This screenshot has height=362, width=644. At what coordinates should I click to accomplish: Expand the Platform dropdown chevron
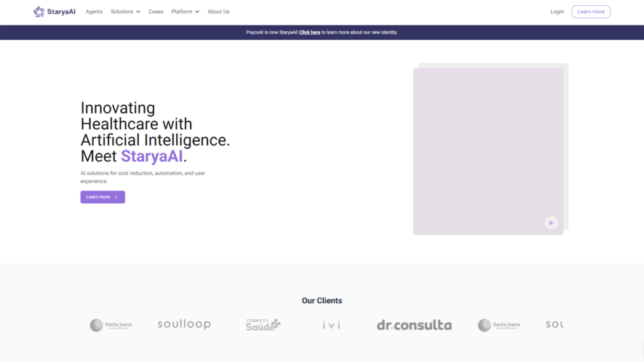197,12
